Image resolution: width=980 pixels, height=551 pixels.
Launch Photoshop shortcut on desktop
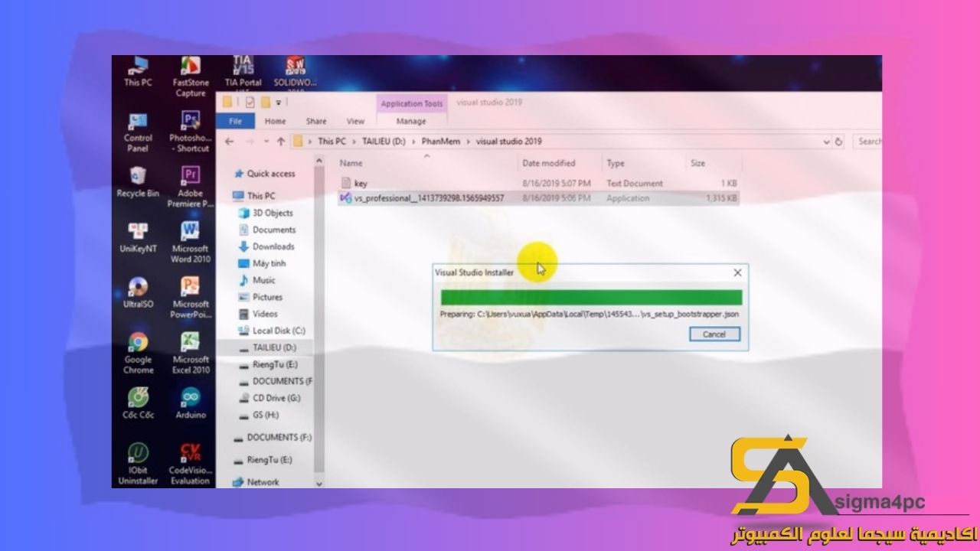pos(190,132)
